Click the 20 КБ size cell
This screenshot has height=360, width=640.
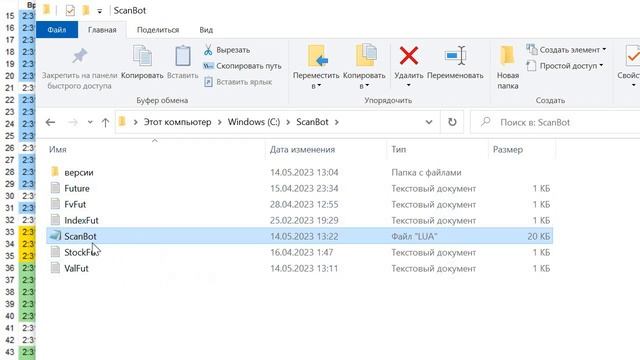(538, 236)
